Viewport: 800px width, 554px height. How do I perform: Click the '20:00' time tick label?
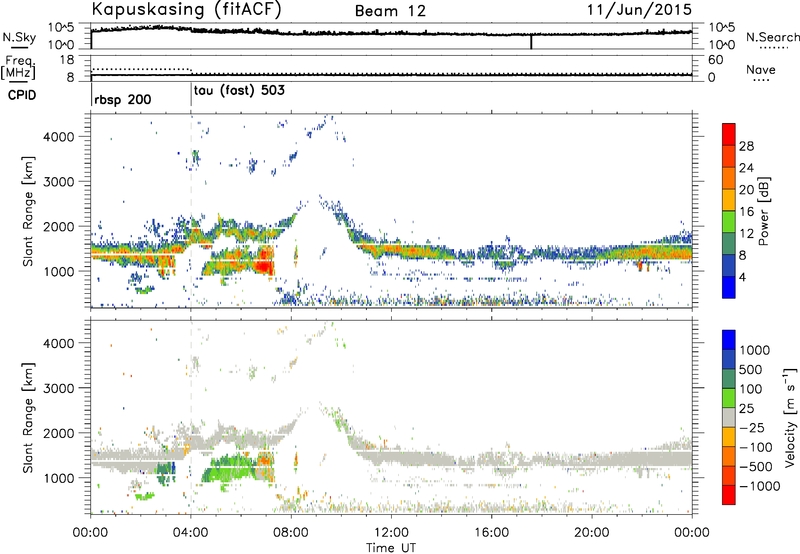click(591, 533)
